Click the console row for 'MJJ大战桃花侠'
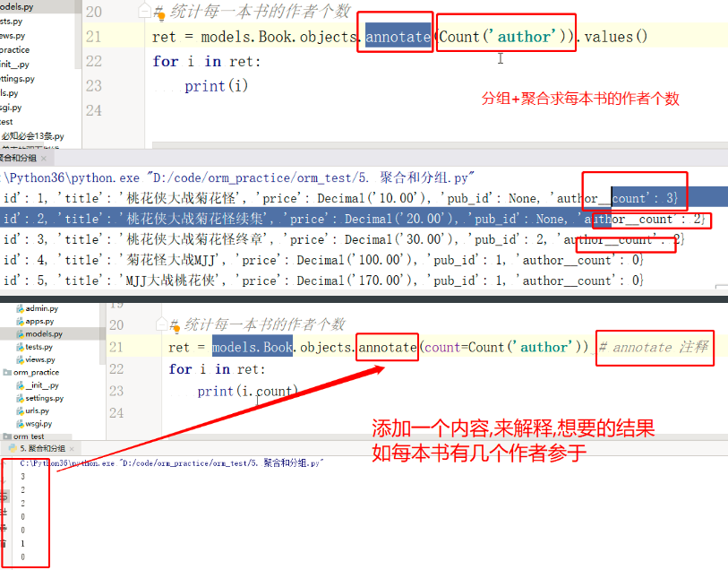Screen dimensions: 728x570 [322, 281]
